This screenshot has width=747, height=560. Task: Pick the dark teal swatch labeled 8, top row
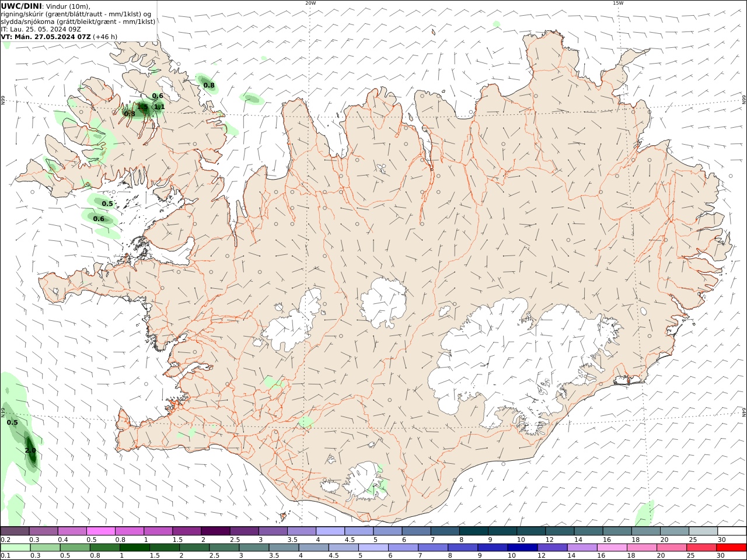[474, 531]
